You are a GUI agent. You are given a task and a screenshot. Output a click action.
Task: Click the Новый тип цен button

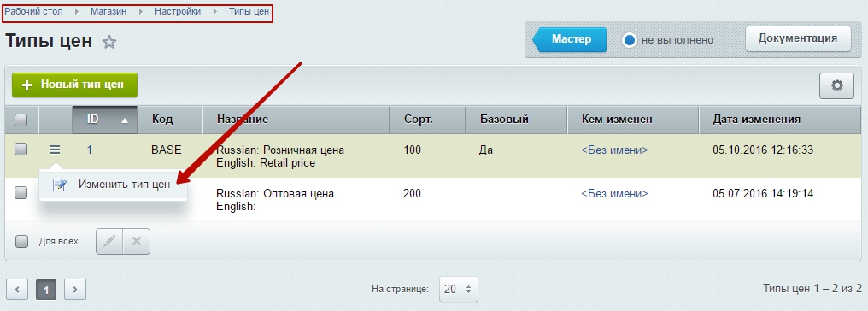(x=74, y=85)
